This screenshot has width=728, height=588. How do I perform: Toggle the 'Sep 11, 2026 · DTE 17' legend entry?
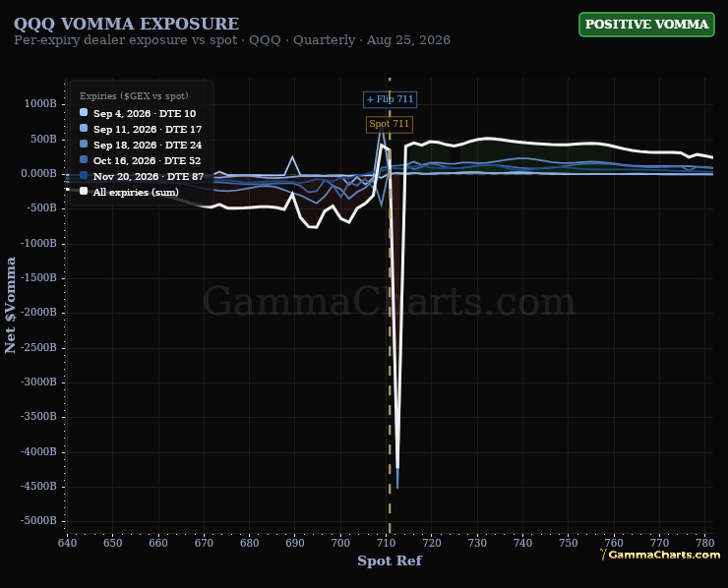click(141, 129)
